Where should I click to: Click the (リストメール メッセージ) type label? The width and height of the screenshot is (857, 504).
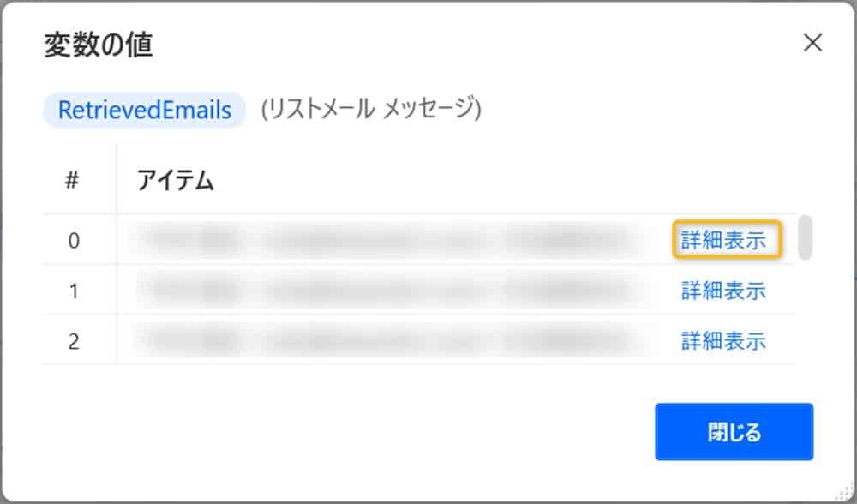pyautogui.click(x=371, y=110)
